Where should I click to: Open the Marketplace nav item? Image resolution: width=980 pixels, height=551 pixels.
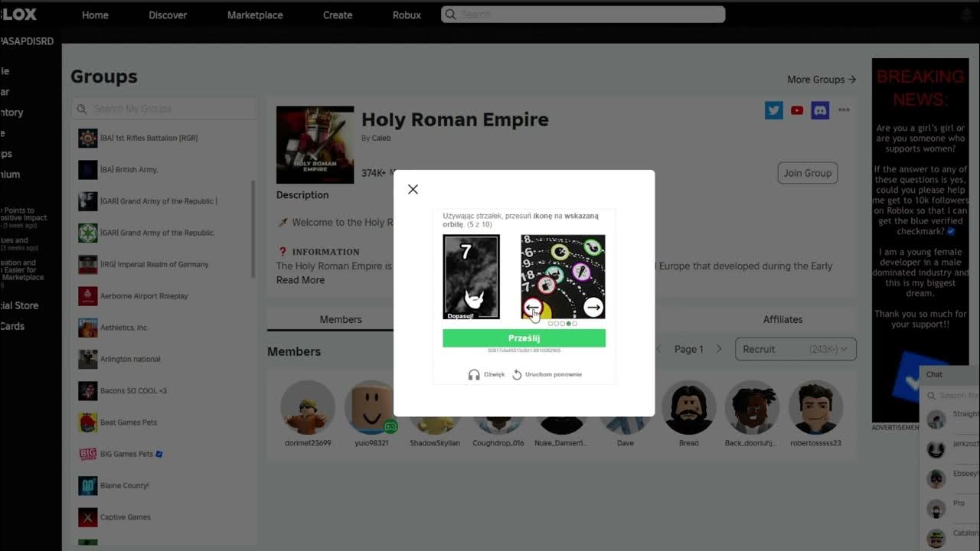[x=255, y=15]
